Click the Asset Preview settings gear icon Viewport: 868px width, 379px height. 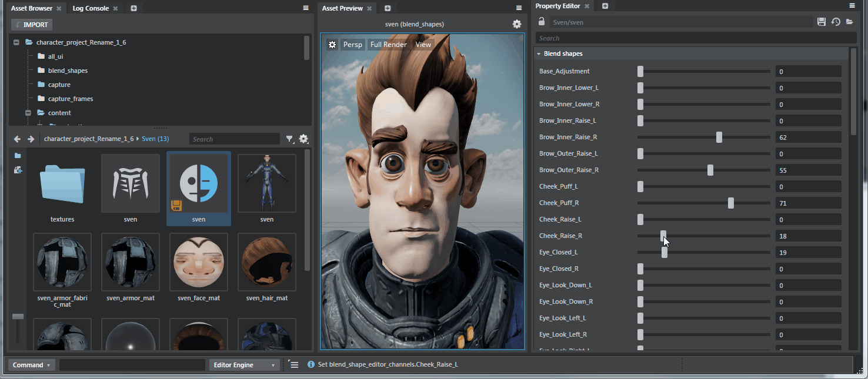coord(516,24)
